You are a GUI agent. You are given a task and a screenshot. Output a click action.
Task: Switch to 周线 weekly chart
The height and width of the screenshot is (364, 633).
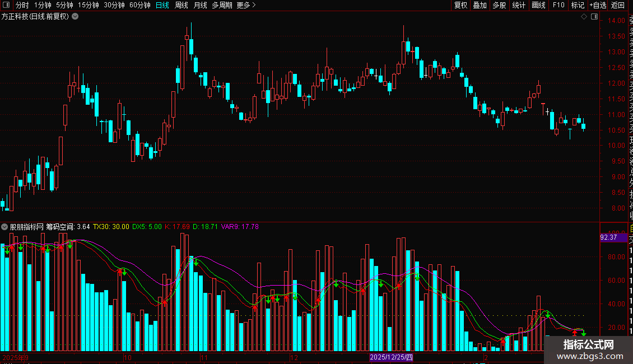(181, 5)
